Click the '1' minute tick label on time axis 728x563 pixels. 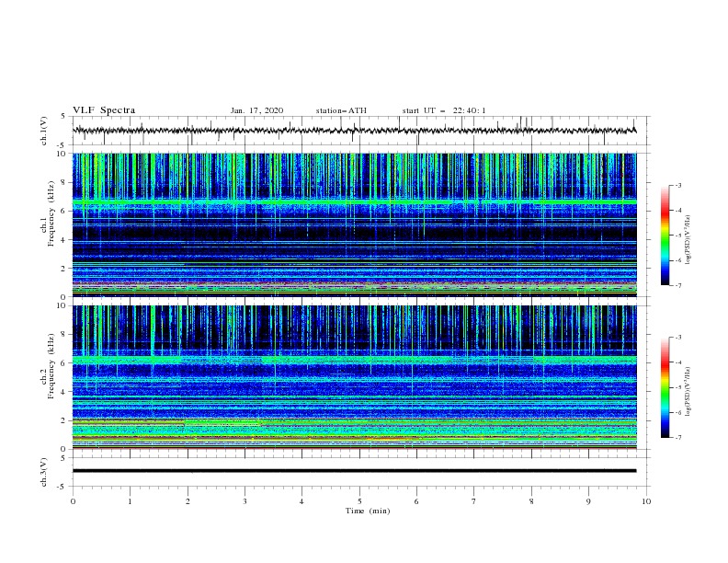(130, 501)
